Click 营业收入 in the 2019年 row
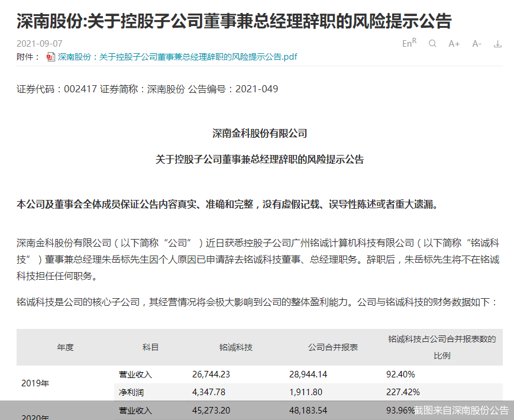Screen dimensions: 514x420 135,374
